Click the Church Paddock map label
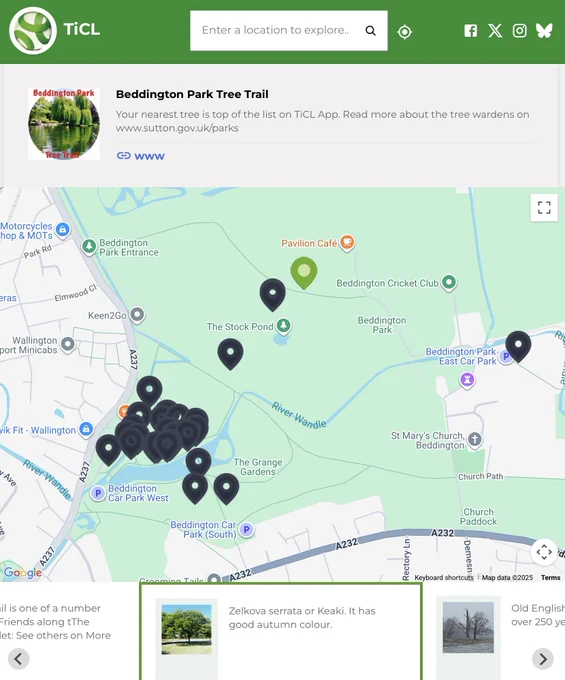 [478, 517]
